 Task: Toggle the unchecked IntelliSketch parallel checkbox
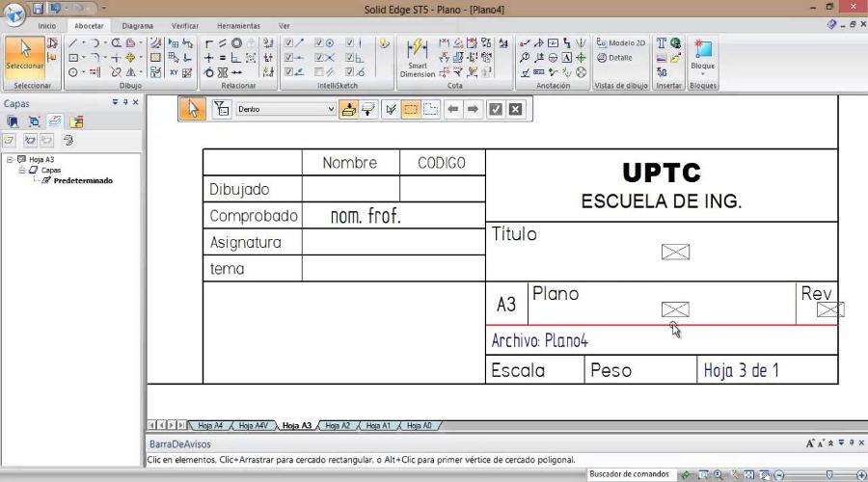point(319,71)
